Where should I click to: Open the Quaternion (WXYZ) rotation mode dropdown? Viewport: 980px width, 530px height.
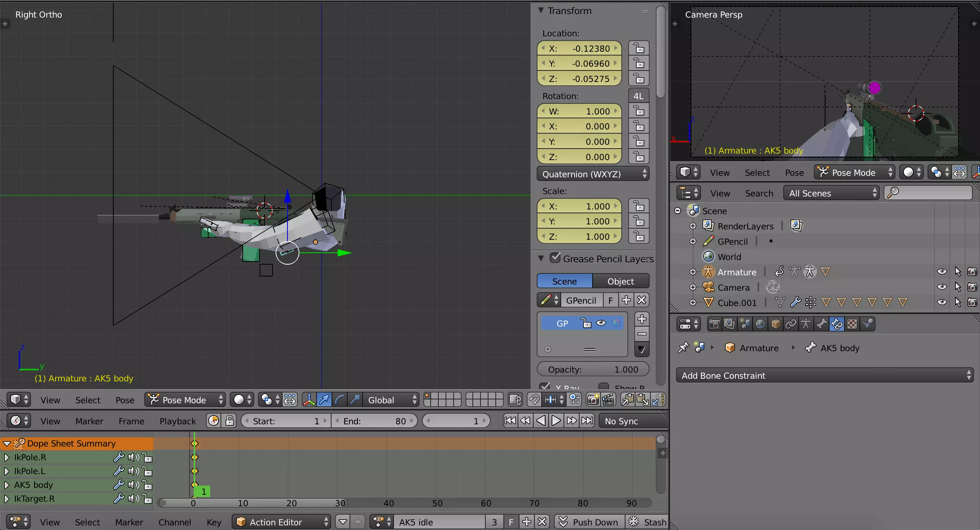click(x=593, y=174)
